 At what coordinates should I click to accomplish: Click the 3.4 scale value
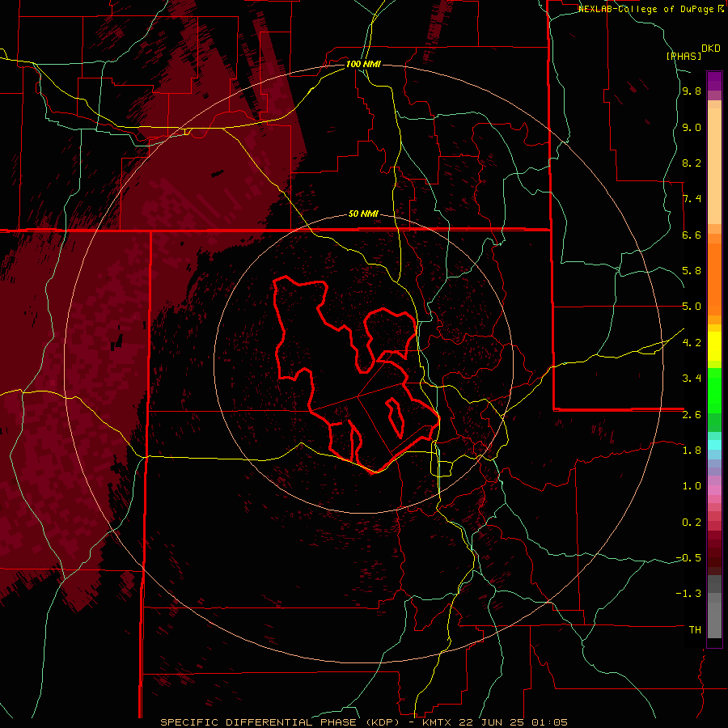[692, 378]
